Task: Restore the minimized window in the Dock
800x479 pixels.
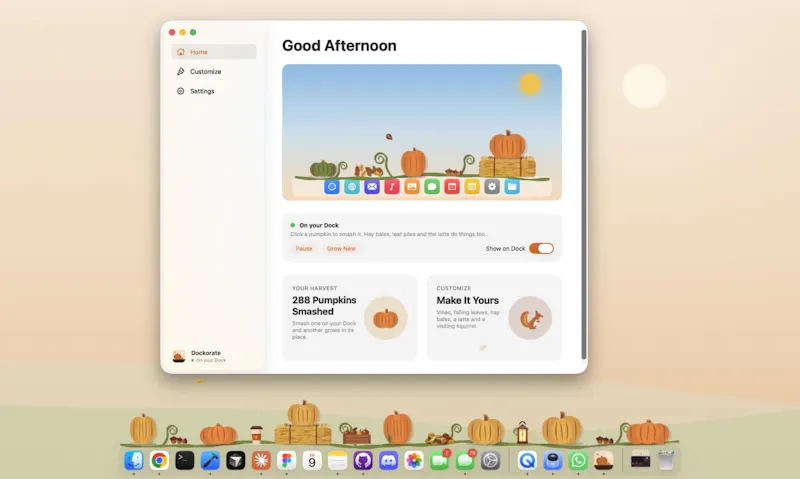Action: point(640,461)
